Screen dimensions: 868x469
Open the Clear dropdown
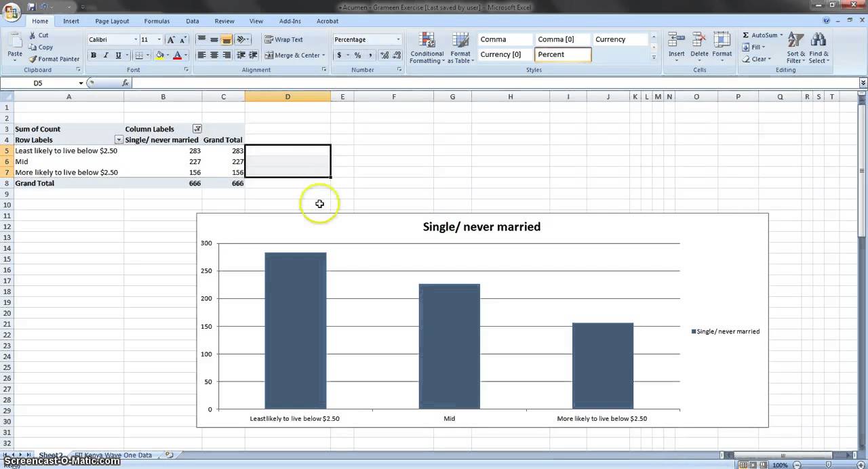click(x=756, y=59)
